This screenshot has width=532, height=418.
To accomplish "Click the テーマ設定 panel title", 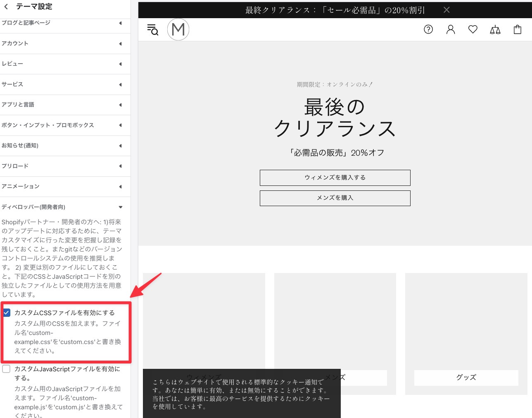I will [34, 7].
